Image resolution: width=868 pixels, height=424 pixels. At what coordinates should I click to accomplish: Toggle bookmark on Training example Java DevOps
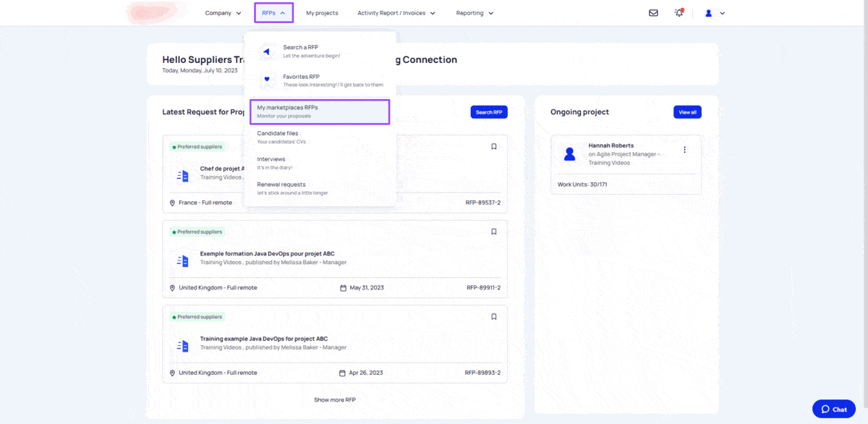pos(494,316)
